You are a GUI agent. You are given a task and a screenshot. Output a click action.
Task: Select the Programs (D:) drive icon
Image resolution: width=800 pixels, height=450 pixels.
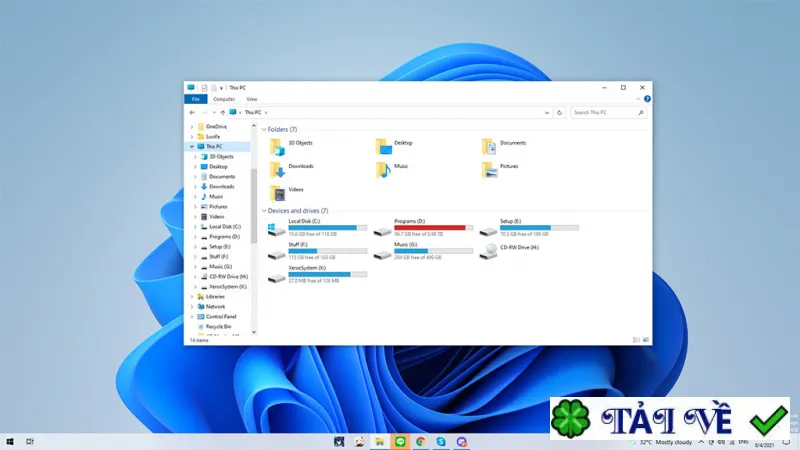(382, 232)
